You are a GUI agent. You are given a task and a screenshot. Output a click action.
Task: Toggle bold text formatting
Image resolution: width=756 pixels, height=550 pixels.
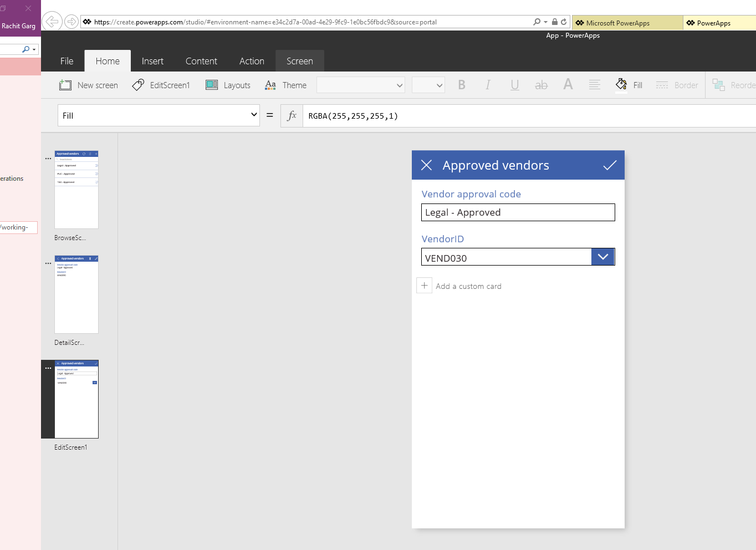[x=461, y=85]
